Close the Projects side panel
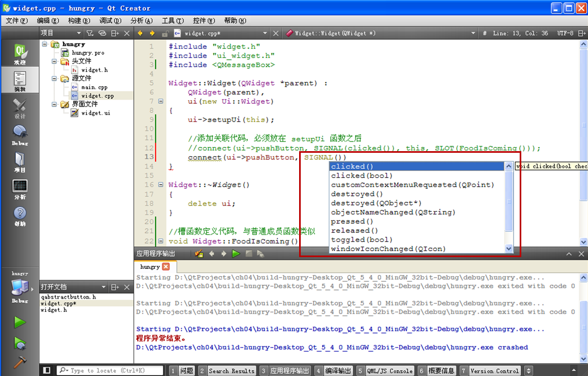Image resolution: width=588 pixels, height=376 pixels. pos(127,33)
